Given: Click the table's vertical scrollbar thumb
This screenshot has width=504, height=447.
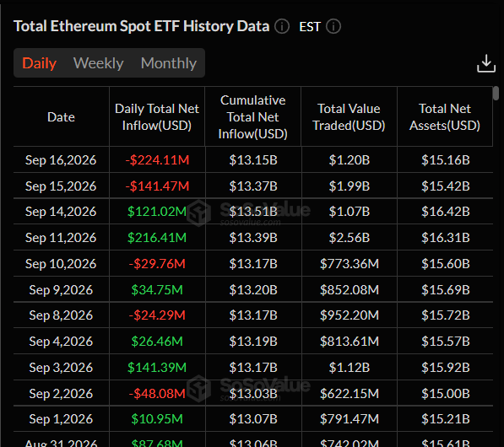Looking at the screenshot, I should point(496,93).
